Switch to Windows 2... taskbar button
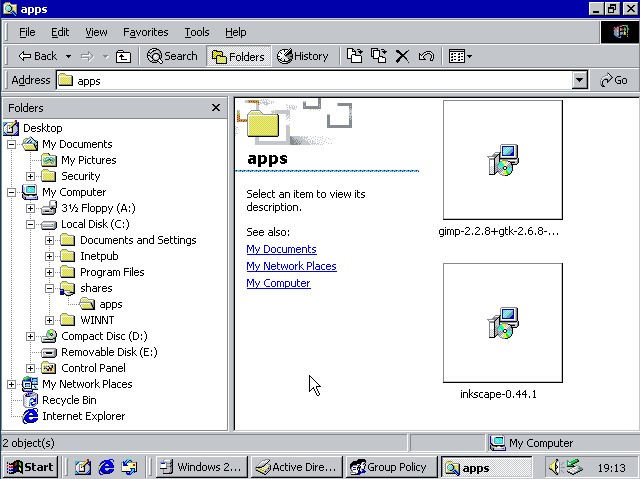This screenshot has width=640, height=479. [202, 467]
